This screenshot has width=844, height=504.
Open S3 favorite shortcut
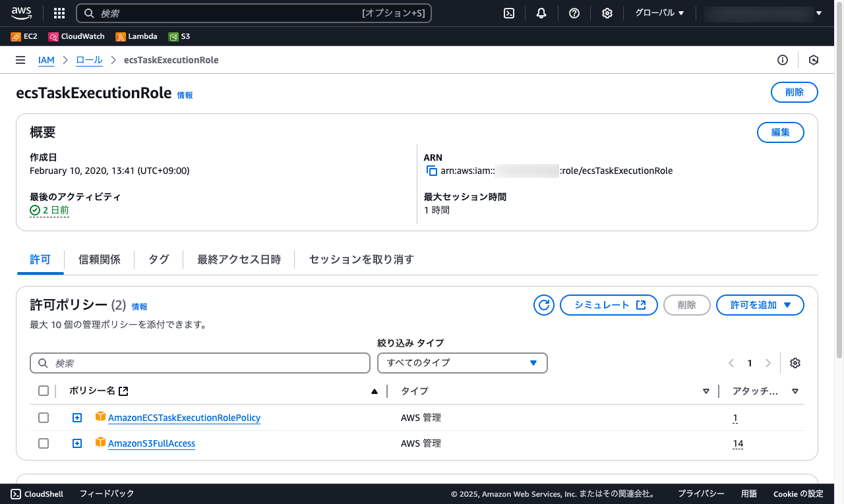click(x=179, y=37)
